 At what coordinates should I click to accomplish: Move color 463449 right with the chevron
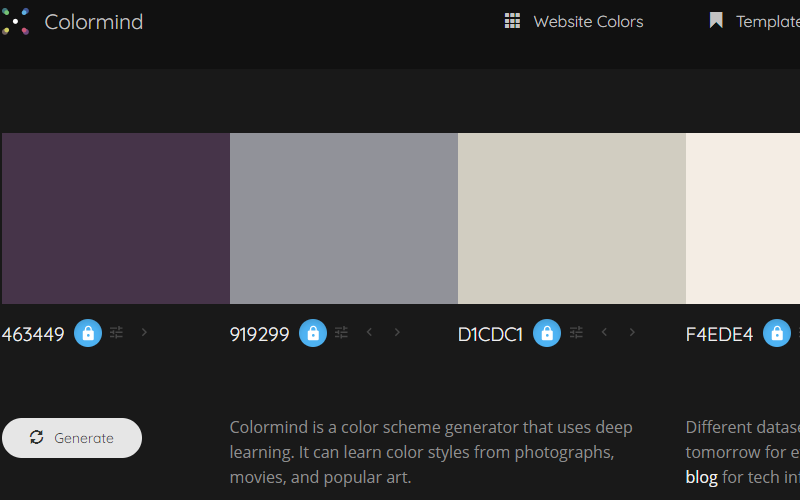[144, 332]
